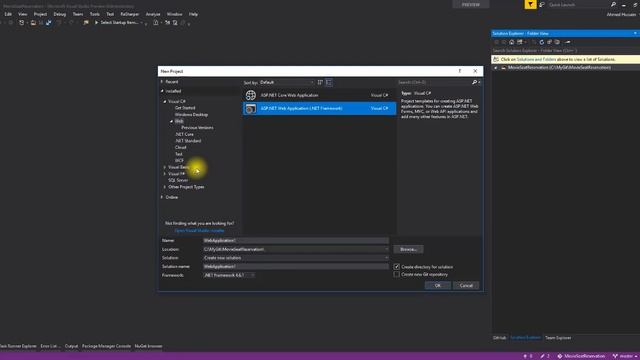Switch to Error List tab

(x=50, y=346)
